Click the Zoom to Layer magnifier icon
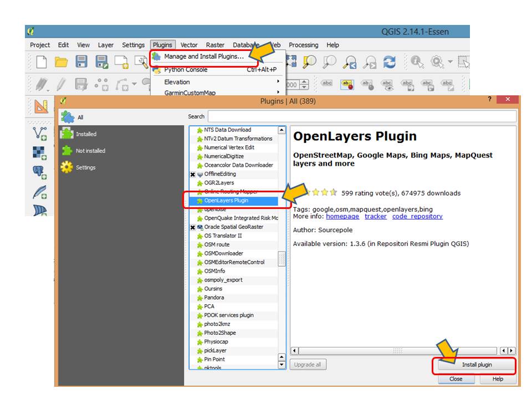The width and height of the screenshot is (532, 399). [x=329, y=62]
